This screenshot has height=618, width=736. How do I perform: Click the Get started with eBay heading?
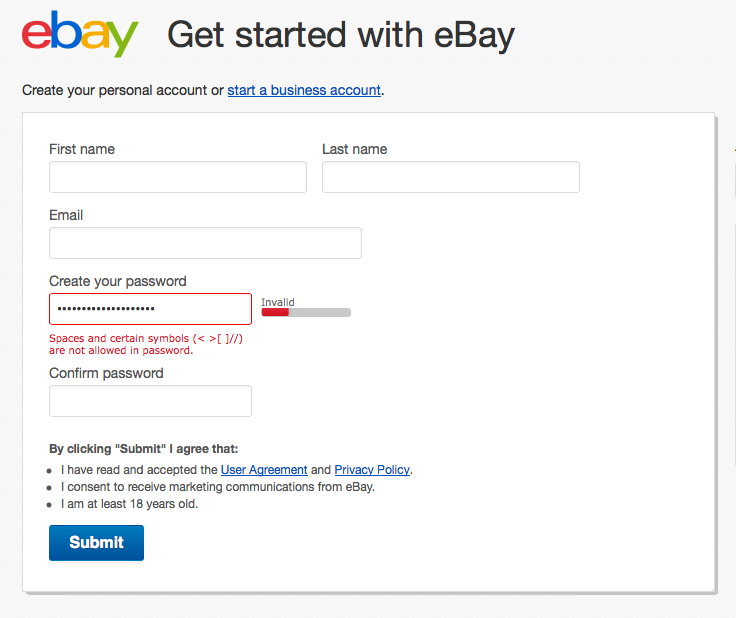pos(341,36)
